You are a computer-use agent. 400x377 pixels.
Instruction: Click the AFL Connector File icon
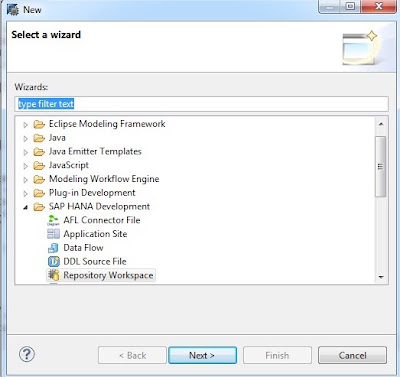coord(53,220)
